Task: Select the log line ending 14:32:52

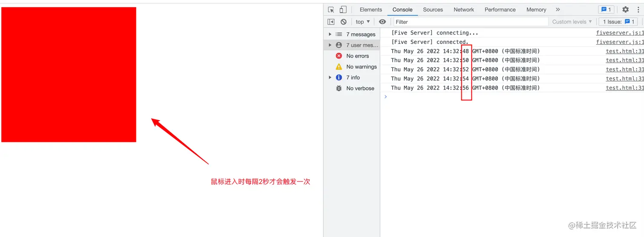Action: [465, 69]
